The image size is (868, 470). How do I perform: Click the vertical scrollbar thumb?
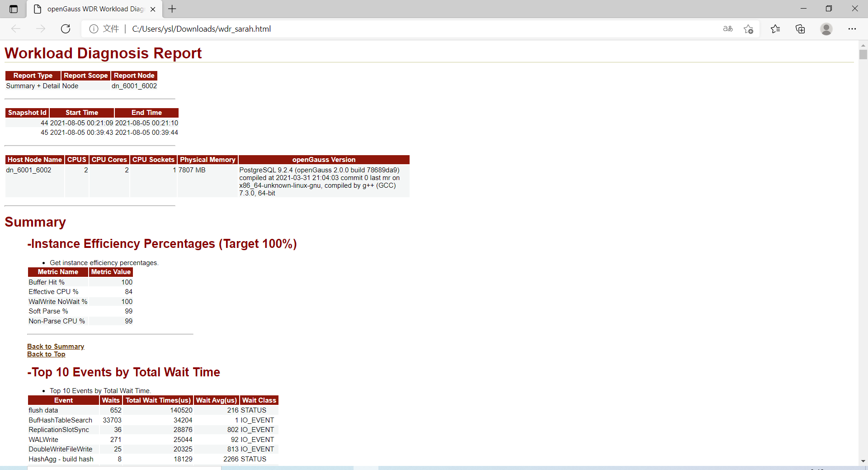[863, 54]
